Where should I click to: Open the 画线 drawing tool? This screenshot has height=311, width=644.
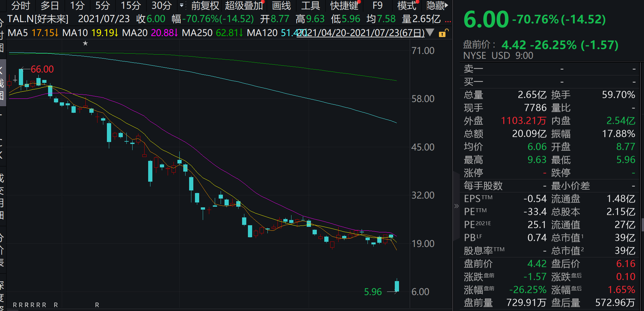click(x=281, y=6)
